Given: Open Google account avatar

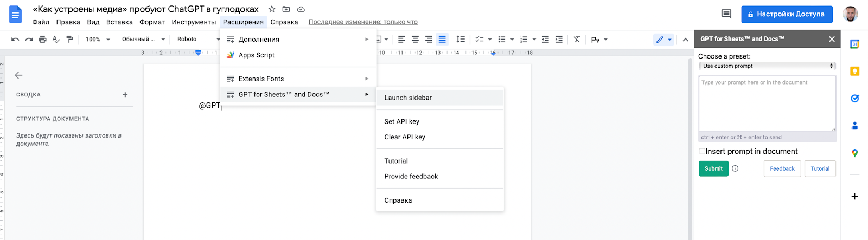Looking at the screenshot, I should 850,14.
